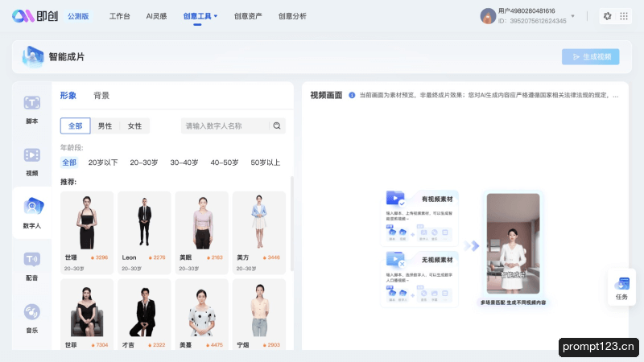Open the settings gear icon in header

point(608,16)
